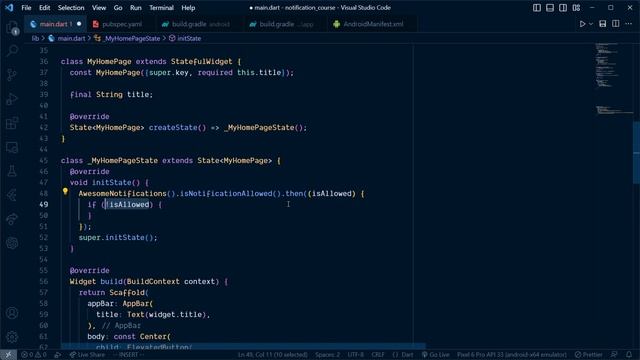
Task: Click Prettier status bar item
Action: (589, 355)
